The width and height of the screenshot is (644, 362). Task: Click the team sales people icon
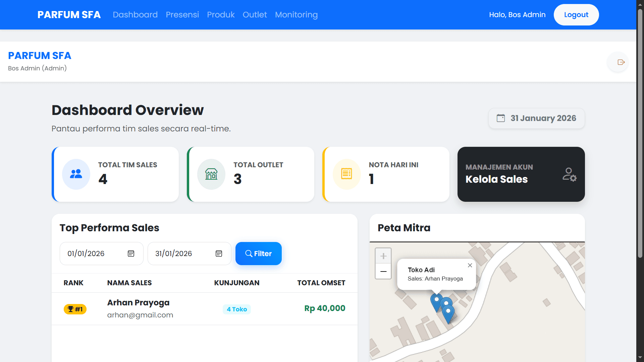click(x=76, y=174)
